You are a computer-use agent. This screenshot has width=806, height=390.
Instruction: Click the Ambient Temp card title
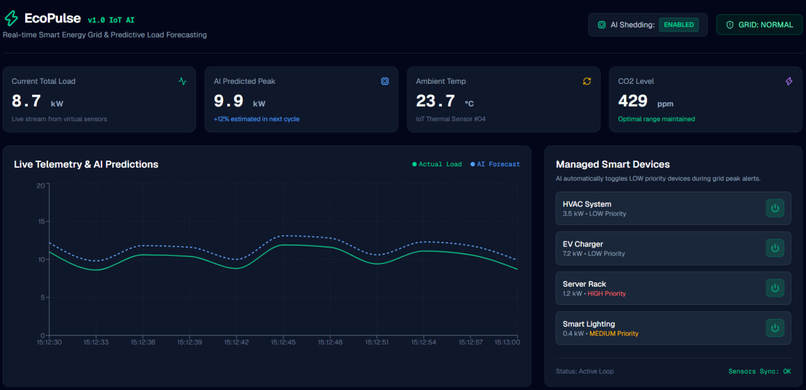pos(441,81)
